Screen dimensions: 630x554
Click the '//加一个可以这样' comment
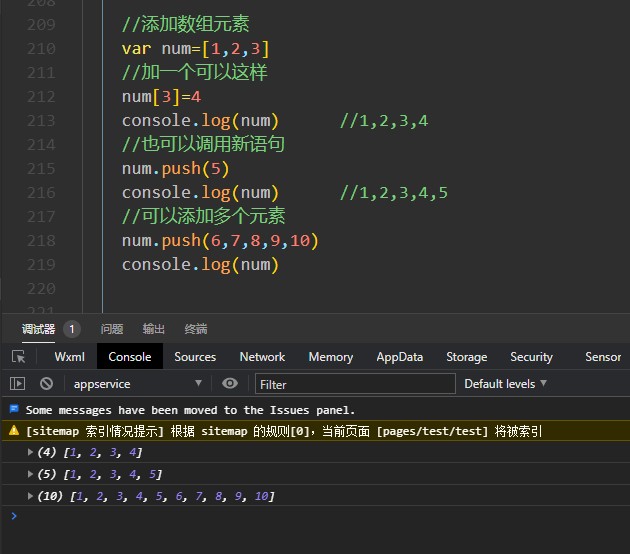[194, 72]
